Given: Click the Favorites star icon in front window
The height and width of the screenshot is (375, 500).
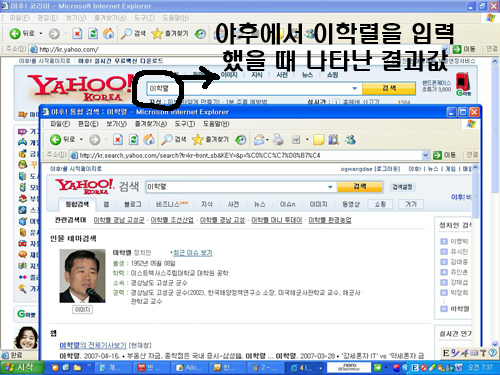Looking at the screenshot, I should click(198, 140).
